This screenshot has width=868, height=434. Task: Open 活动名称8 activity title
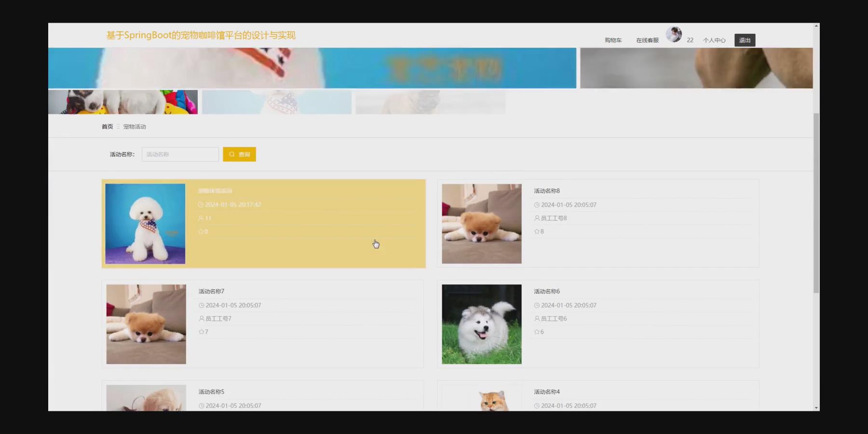click(547, 191)
